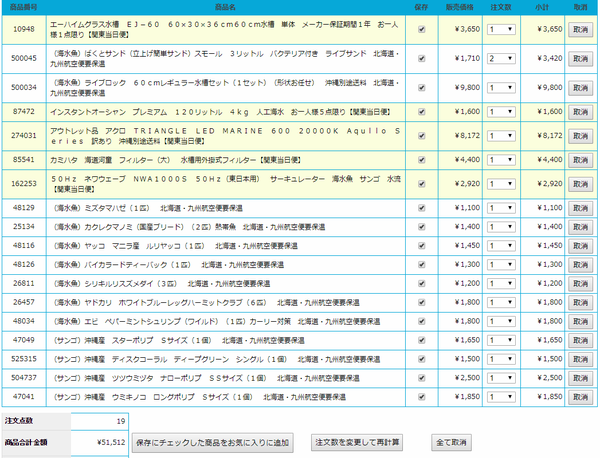Open quantity dropdown for item 500045
The width and height of the screenshot is (600, 458).
(x=501, y=59)
